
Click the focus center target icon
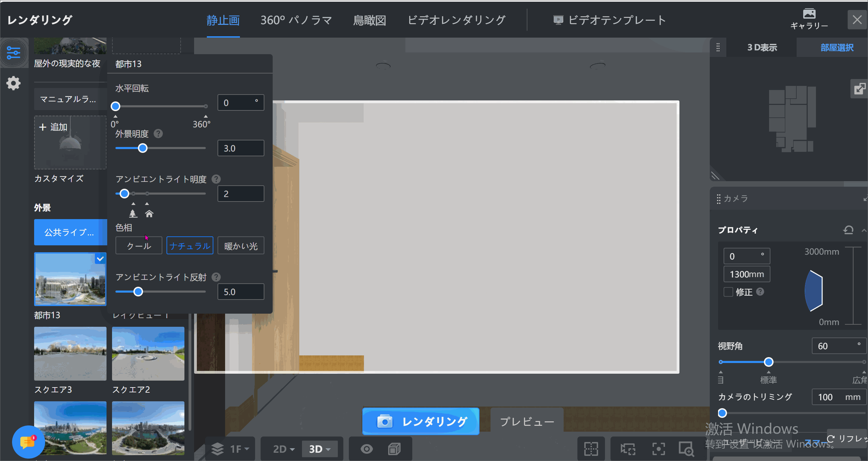click(x=658, y=449)
